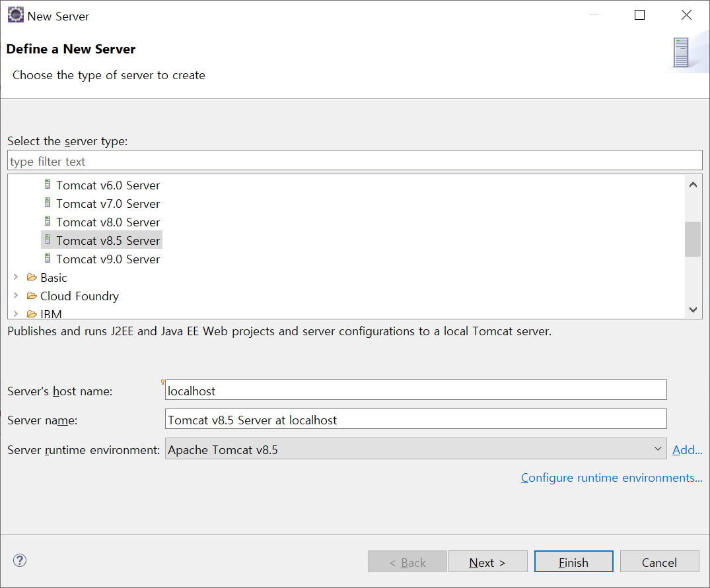Open Configure runtime environments link
This screenshot has width=710, height=588.
tap(612, 478)
